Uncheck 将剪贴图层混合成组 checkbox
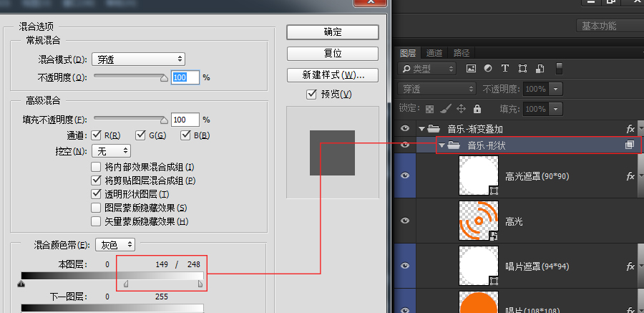 point(96,180)
